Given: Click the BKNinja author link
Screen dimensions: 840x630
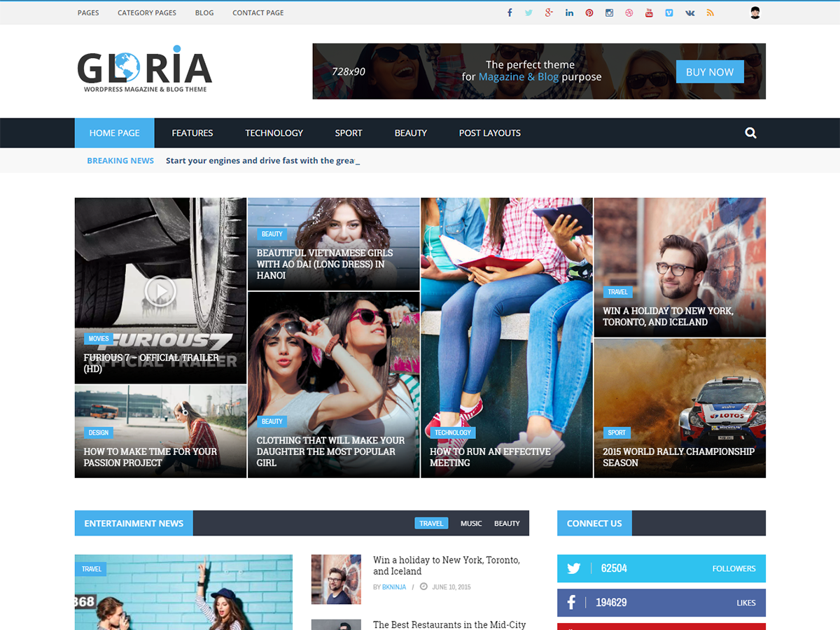Looking at the screenshot, I should (x=395, y=587).
